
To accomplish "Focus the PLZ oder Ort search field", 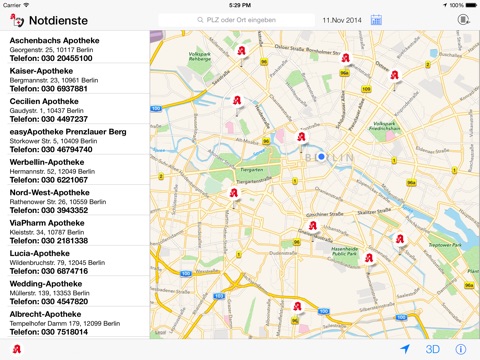I will [x=237, y=20].
